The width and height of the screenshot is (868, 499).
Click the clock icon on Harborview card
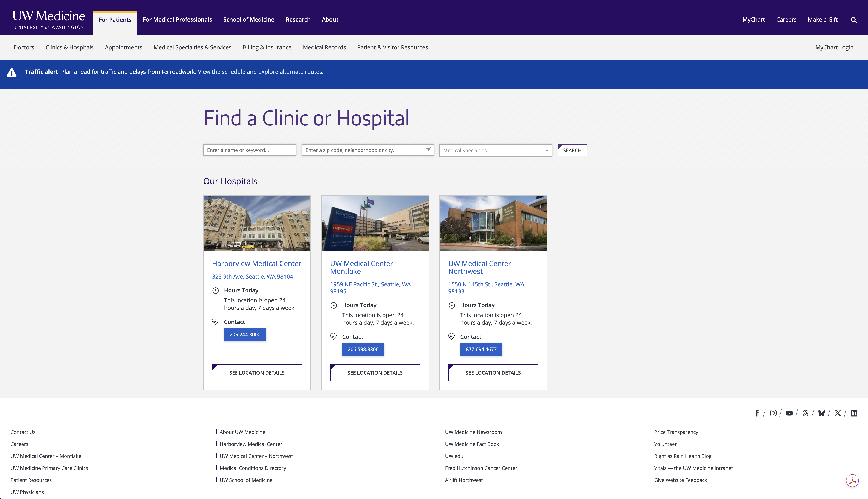coord(215,291)
